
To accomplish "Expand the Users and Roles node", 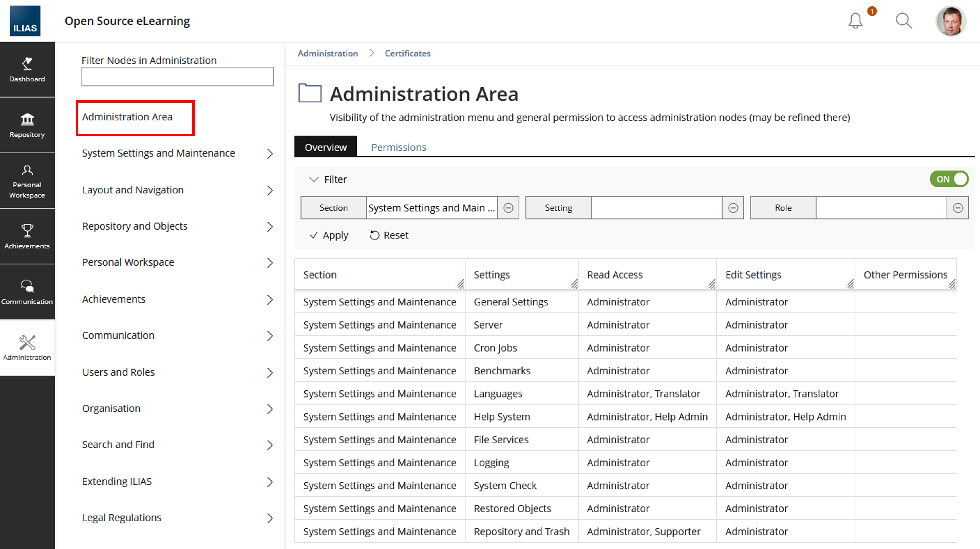I will coord(270,373).
